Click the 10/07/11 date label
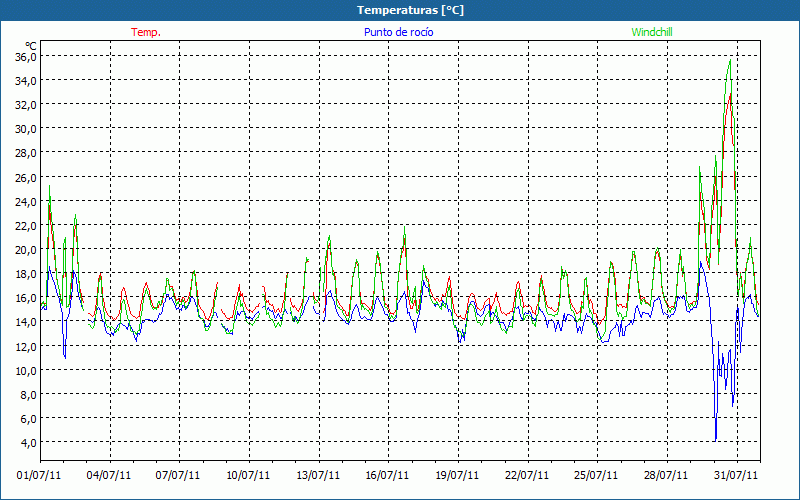 click(248, 475)
